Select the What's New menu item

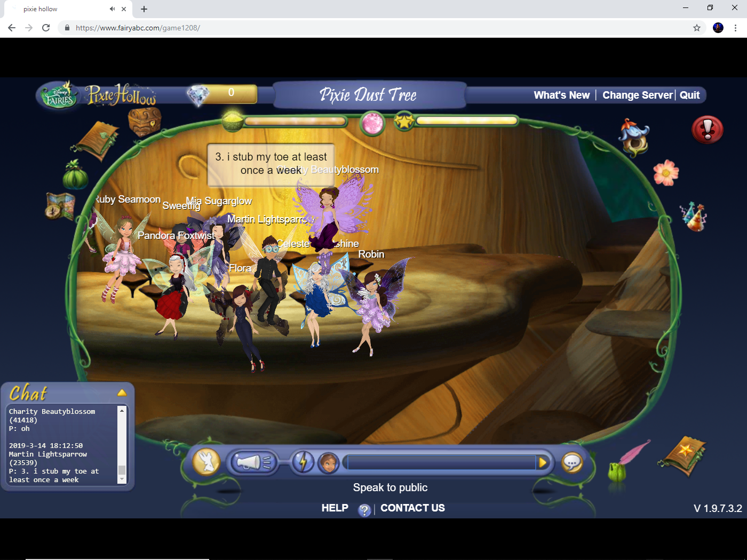pos(561,95)
